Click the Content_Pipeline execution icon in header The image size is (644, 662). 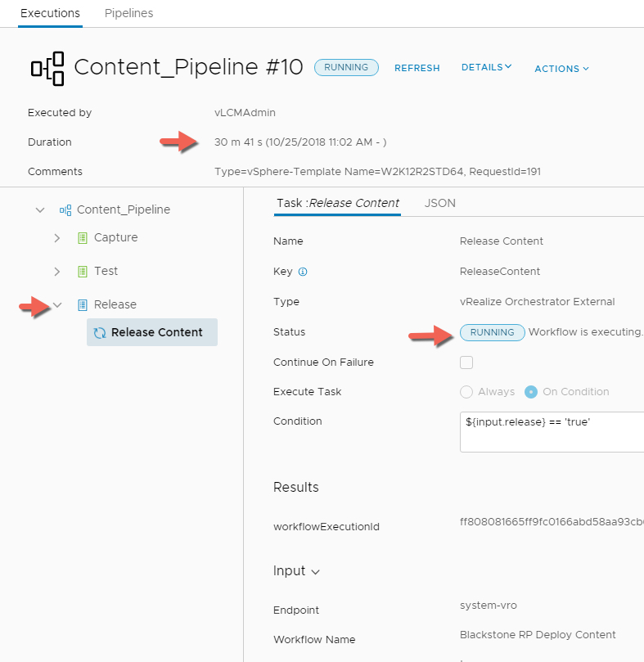point(47,67)
